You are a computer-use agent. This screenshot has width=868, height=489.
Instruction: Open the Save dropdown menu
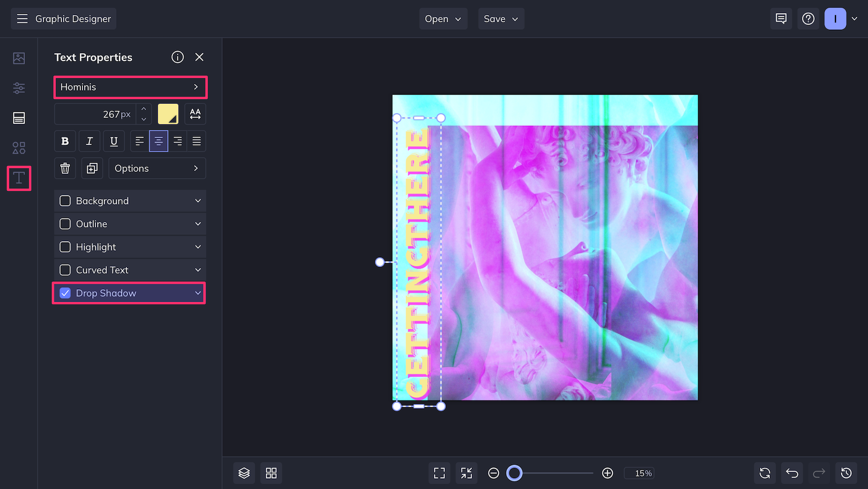point(500,18)
